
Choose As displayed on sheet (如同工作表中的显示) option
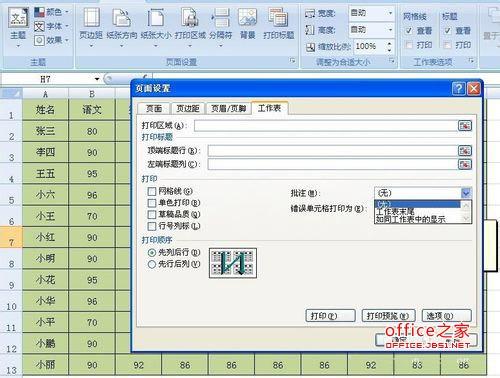point(417,219)
